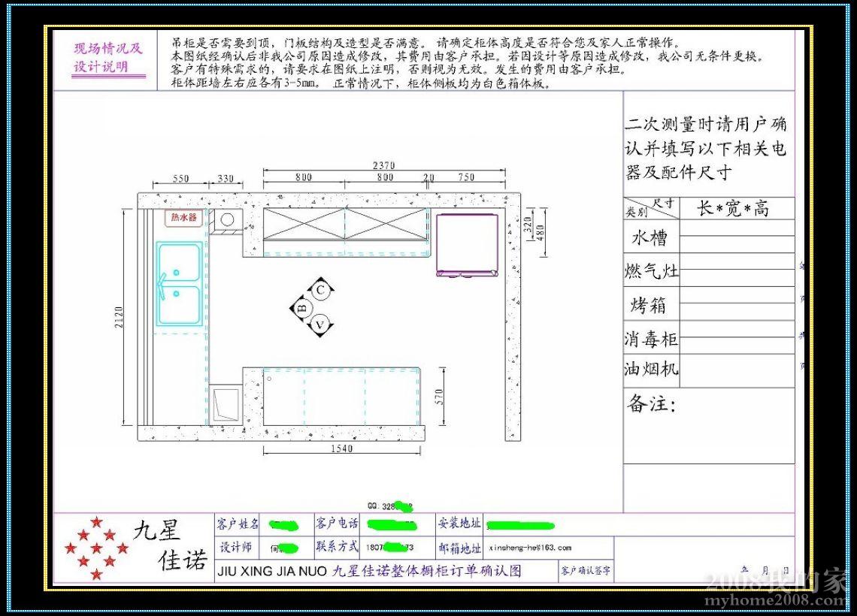Screen dimensions: 857x616
Task: Click the 2370 overall width dimension
Action: click(383, 165)
